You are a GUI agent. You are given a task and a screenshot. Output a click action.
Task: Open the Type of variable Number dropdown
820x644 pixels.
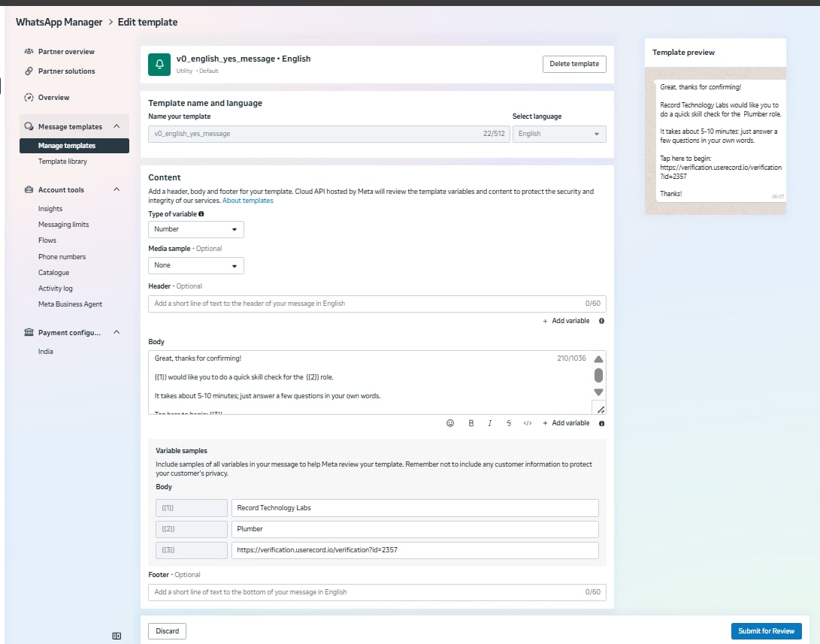[196, 229]
